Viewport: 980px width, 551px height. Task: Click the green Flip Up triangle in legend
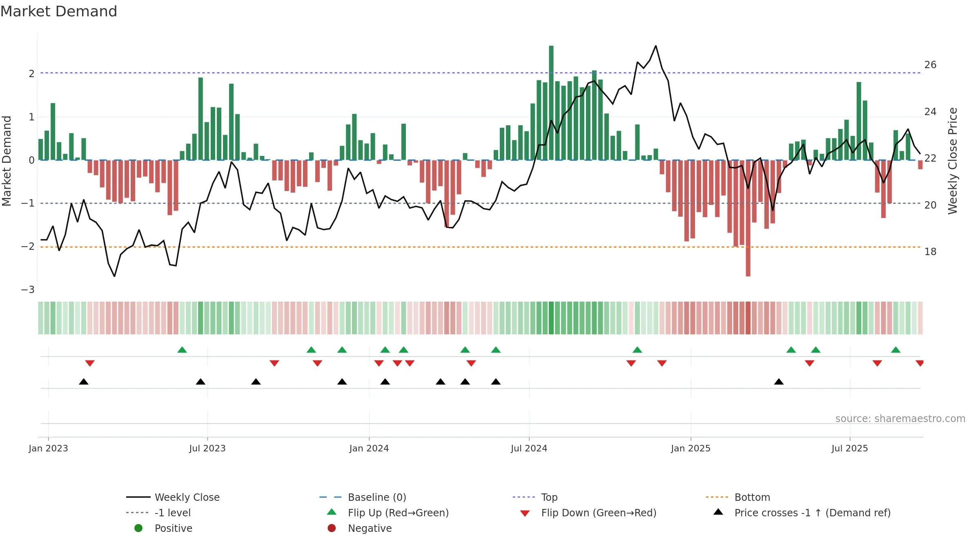[x=332, y=512]
